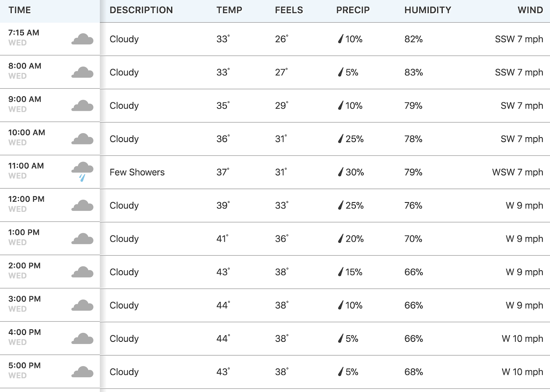Image resolution: width=550 pixels, height=392 pixels.
Task: Click the HUMIDITY column header
Action: pos(428,10)
